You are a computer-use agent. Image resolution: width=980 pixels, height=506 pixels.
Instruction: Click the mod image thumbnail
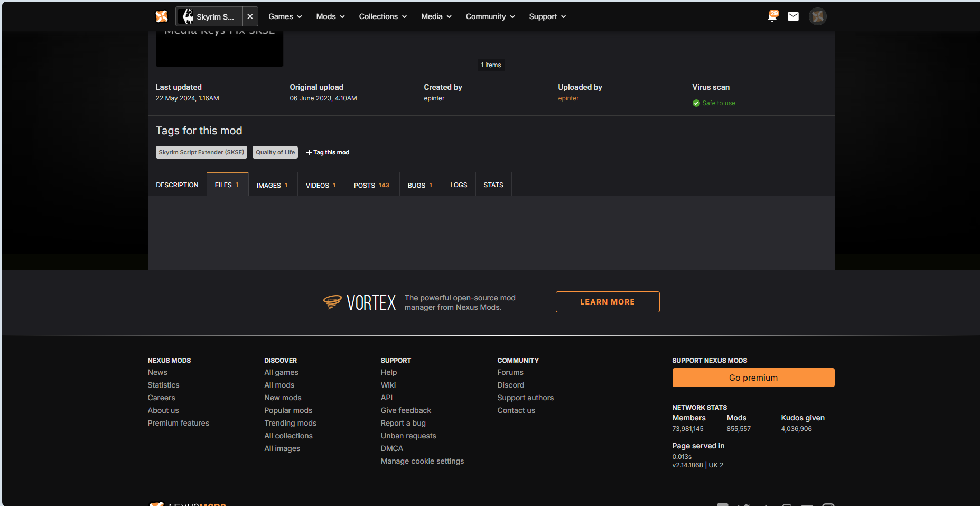coord(219,49)
